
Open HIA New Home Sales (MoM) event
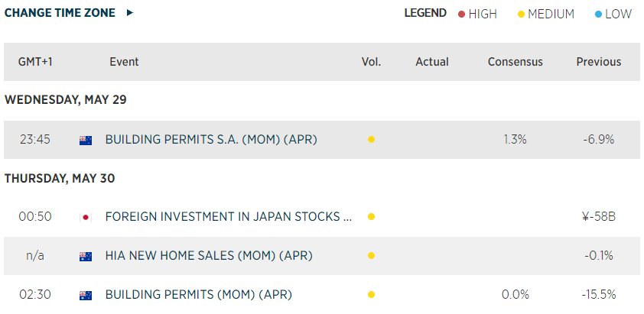(x=209, y=256)
